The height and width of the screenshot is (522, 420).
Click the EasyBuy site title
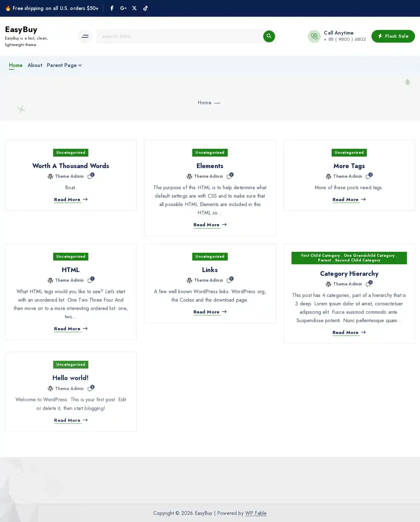coord(21,30)
